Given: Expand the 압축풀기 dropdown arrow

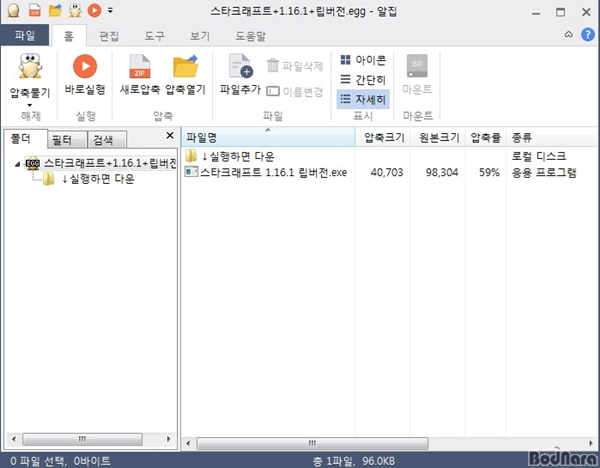Looking at the screenshot, I should click(x=30, y=105).
